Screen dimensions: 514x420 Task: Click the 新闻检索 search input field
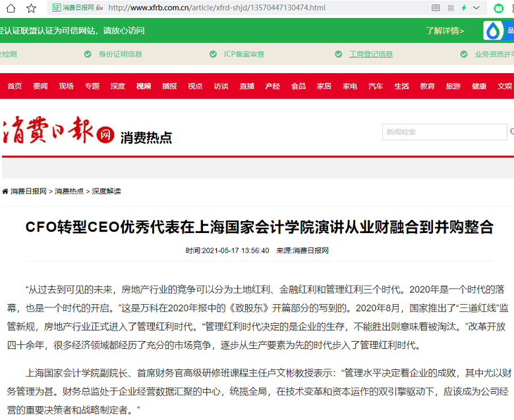(x=444, y=132)
